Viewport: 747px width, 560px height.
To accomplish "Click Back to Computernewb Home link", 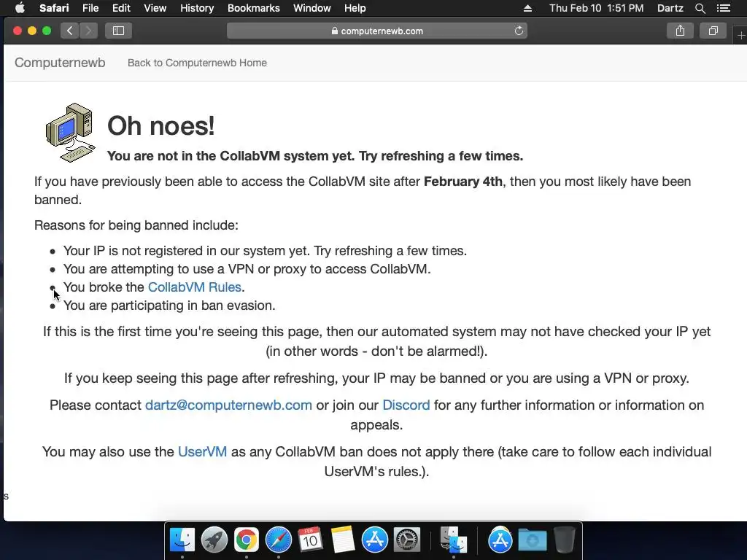I will 197,63.
